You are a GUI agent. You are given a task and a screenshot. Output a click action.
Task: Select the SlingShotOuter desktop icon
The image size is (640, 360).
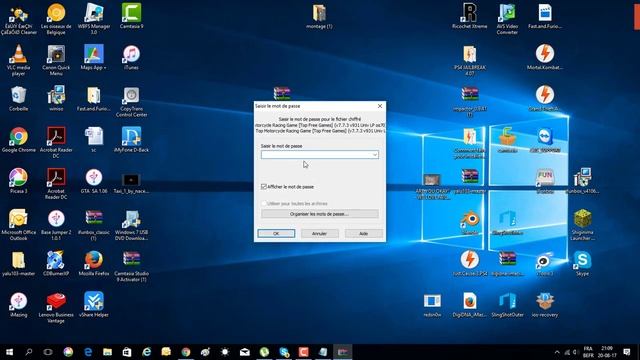click(x=507, y=305)
